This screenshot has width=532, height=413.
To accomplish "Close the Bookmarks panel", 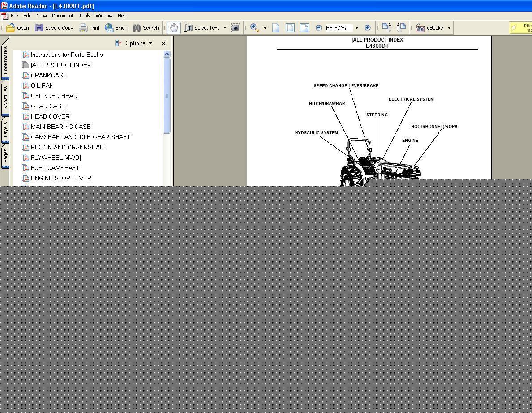I will pyautogui.click(x=163, y=43).
